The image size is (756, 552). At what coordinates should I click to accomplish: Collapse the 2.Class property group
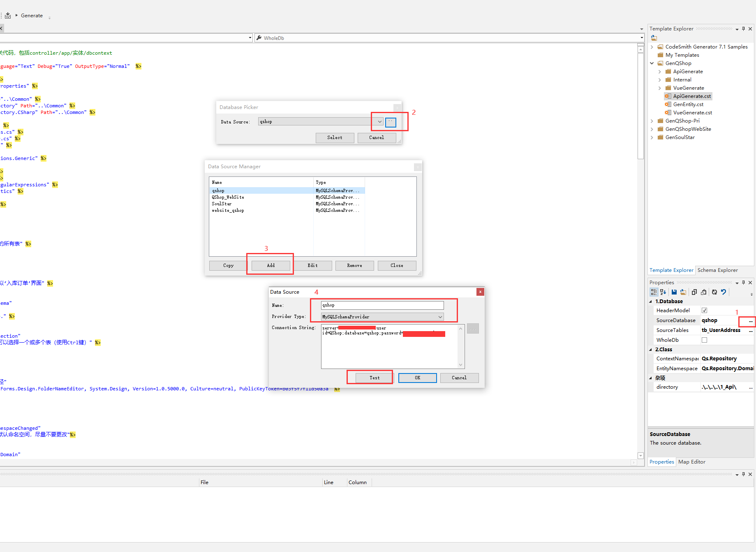651,350
